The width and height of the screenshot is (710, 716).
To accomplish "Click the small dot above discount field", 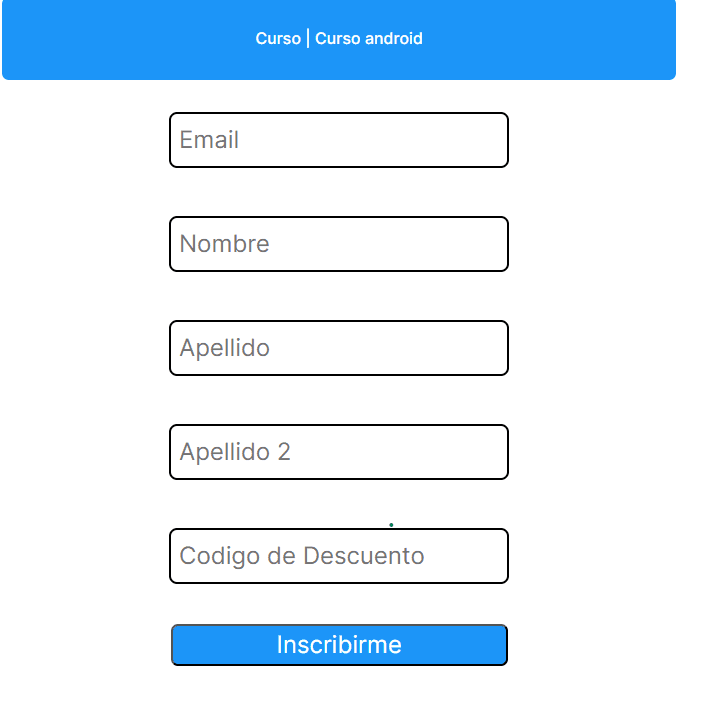I will [391, 524].
